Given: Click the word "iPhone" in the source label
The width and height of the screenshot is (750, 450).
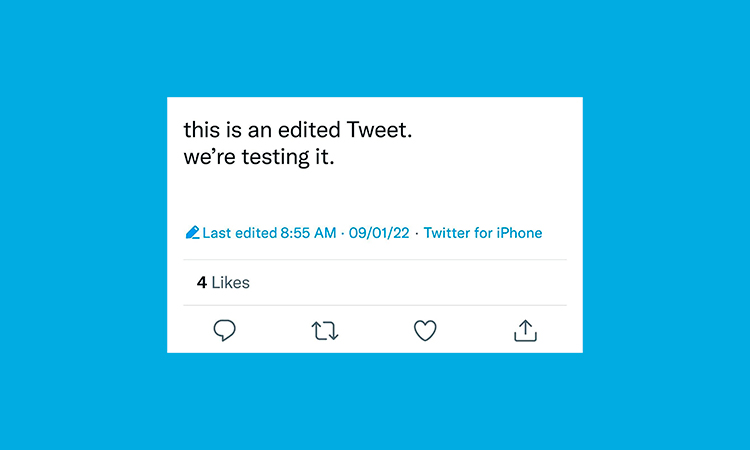Looking at the screenshot, I should [x=520, y=233].
